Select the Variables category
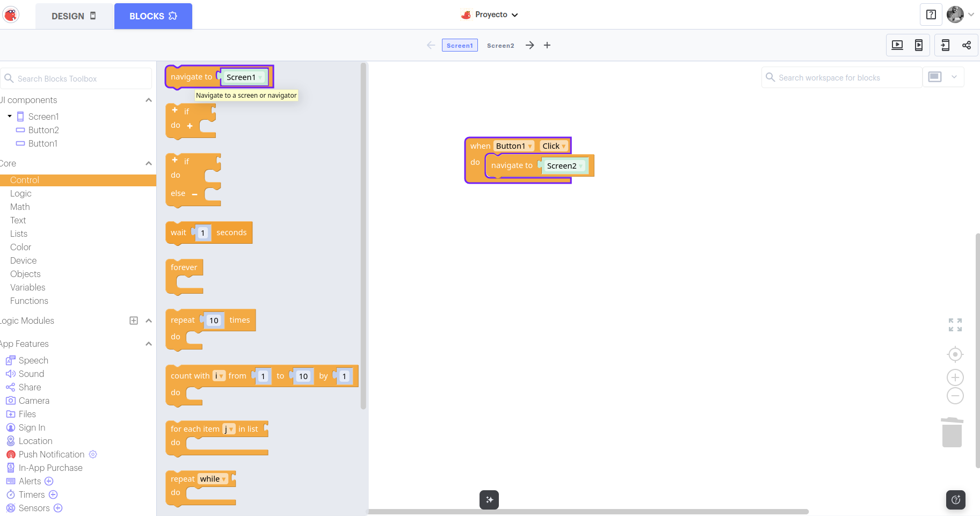 pos(28,287)
